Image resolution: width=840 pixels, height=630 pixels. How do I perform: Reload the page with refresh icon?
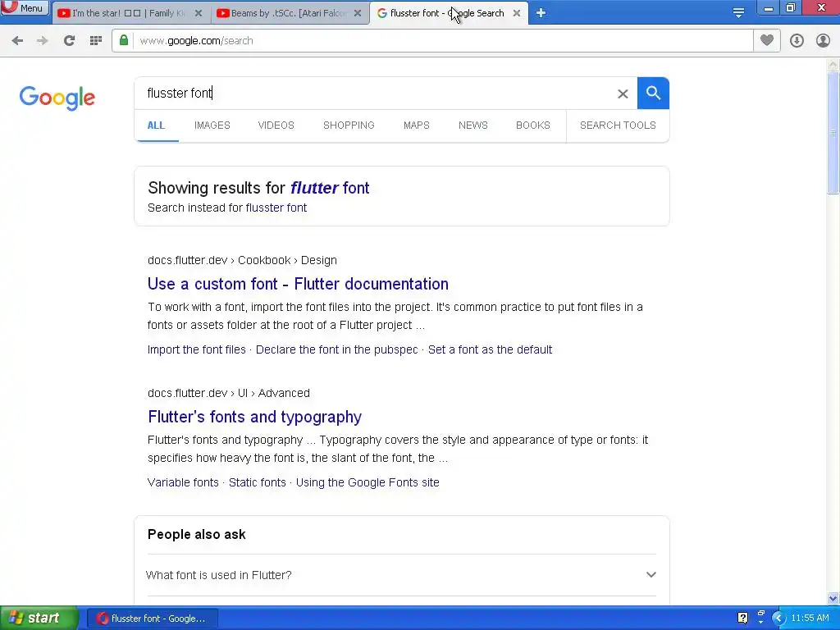pos(69,41)
